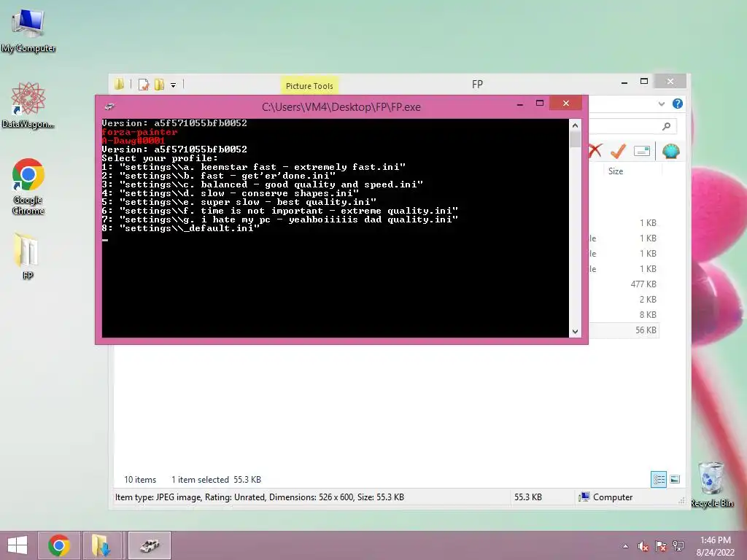Select the file row sized 2 KB
The width and height of the screenshot is (747, 560).
pos(624,300)
